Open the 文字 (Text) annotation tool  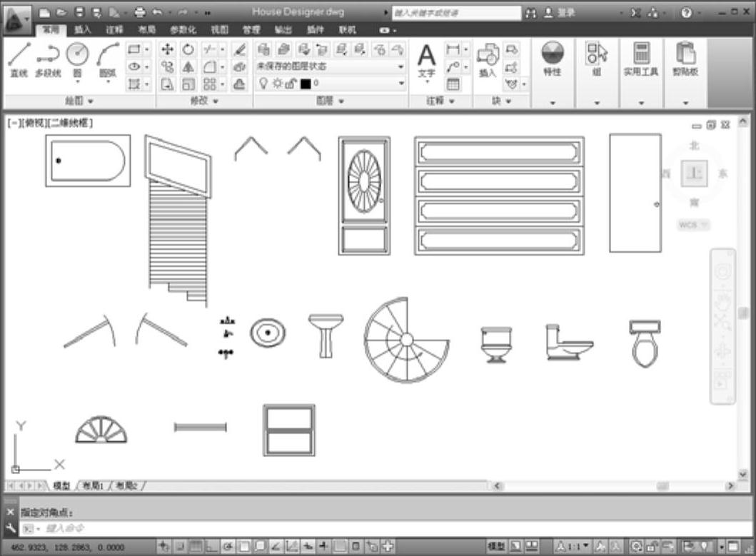tap(426, 61)
